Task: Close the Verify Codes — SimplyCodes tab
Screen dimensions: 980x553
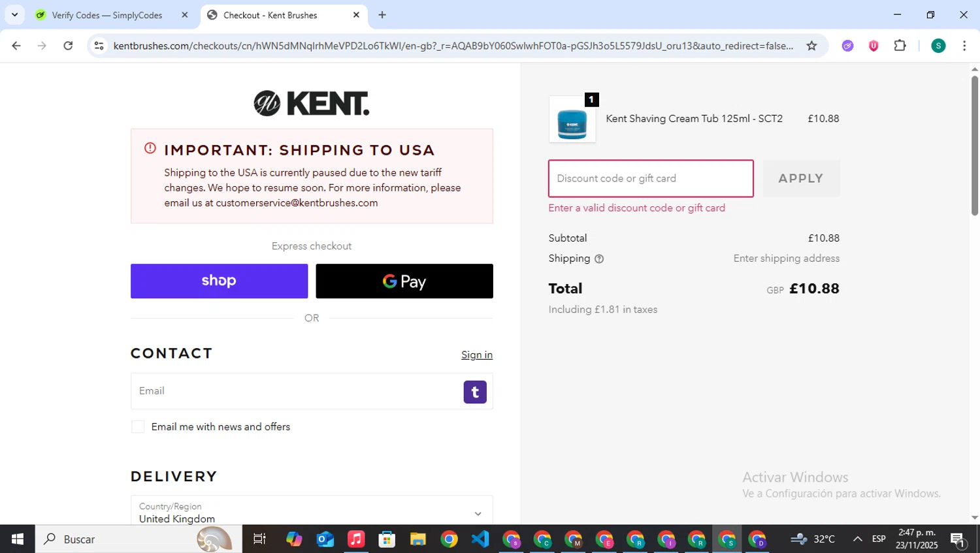Action: 185,15
